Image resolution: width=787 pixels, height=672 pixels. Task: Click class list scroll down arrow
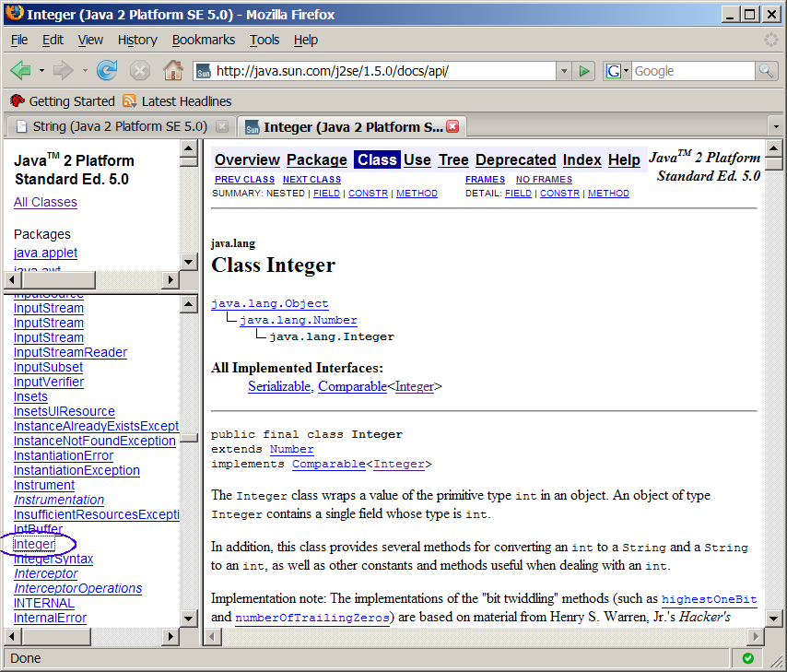click(x=189, y=618)
